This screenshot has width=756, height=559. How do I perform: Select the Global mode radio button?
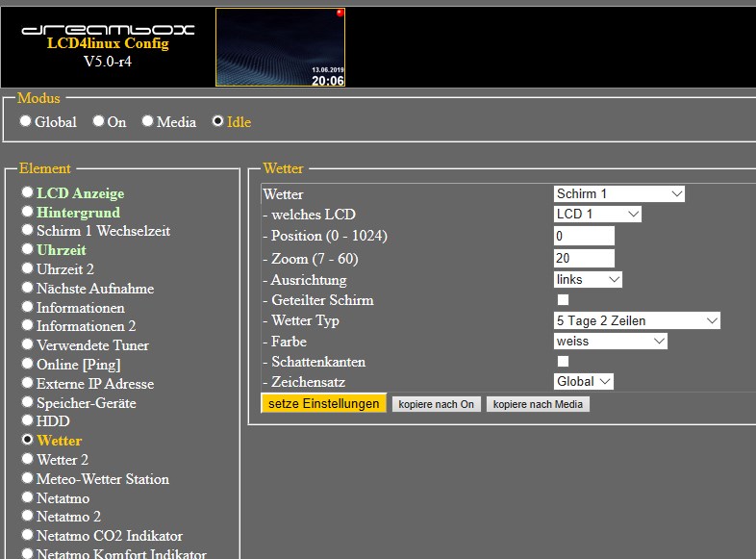pos(26,121)
